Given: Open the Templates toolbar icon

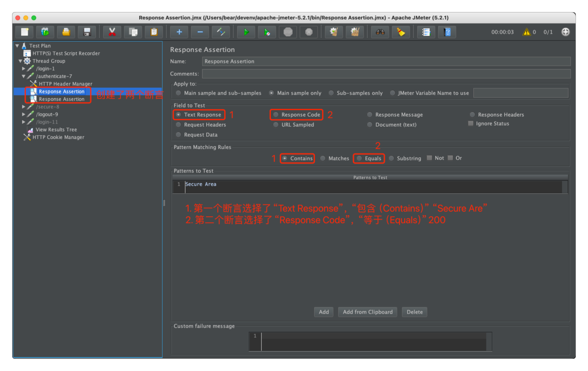Looking at the screenshot, I should [45, 32].
